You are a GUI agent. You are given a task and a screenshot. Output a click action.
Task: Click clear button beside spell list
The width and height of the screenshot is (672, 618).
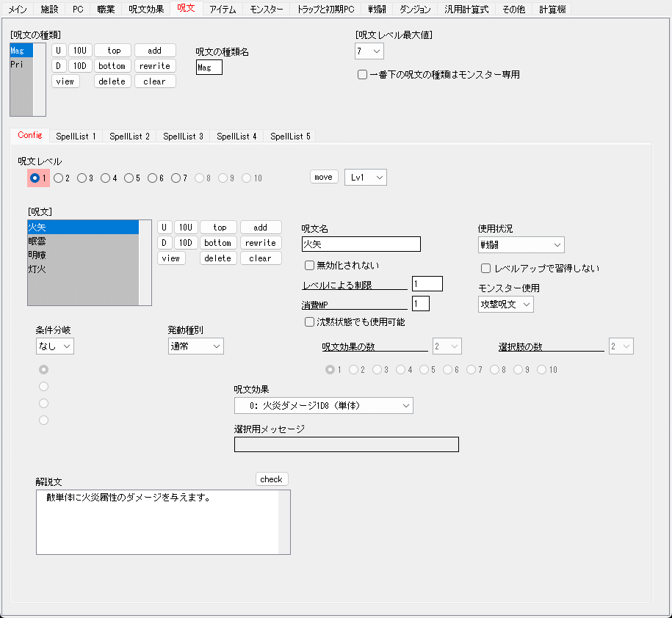click(261, 258)
